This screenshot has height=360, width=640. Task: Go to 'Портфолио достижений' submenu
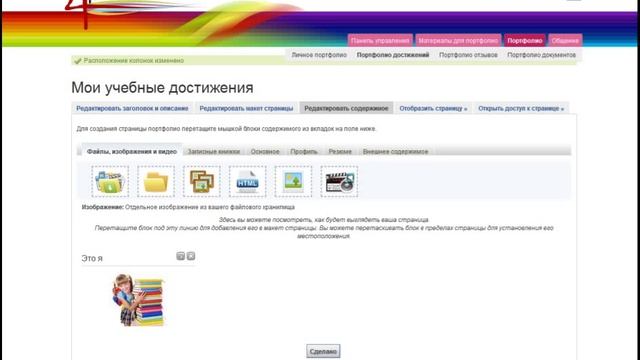point(393,55)
